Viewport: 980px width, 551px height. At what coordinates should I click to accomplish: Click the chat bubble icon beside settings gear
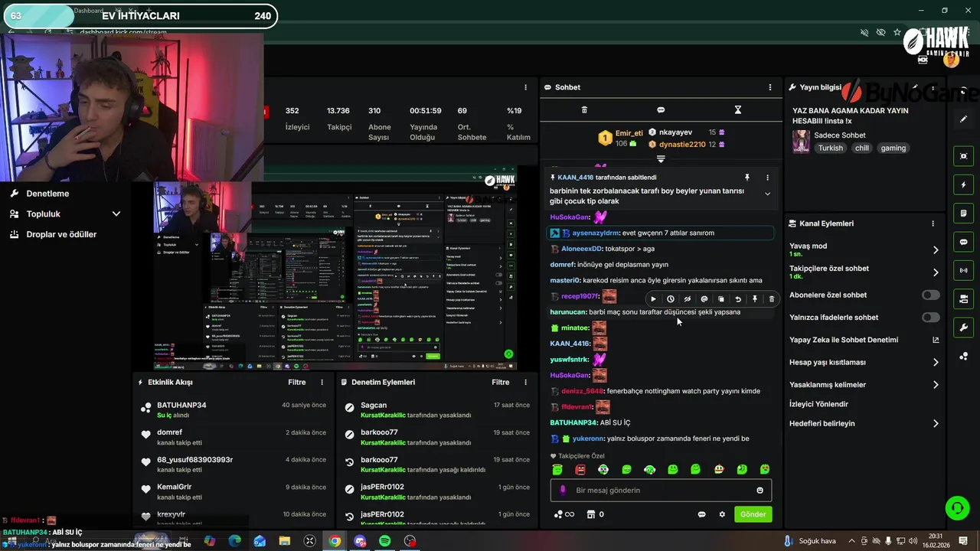[x=701, y=514]
